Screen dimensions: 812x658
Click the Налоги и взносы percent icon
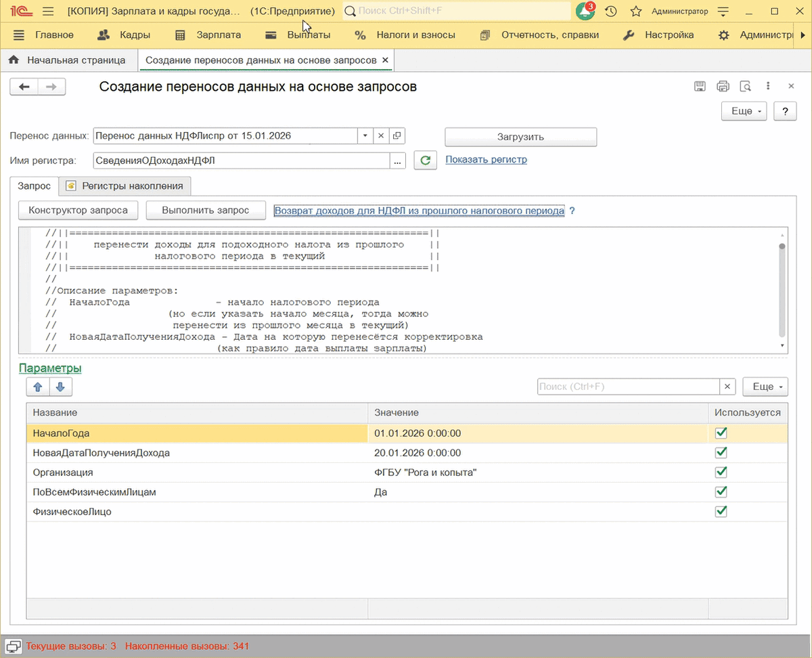[360, 35]
